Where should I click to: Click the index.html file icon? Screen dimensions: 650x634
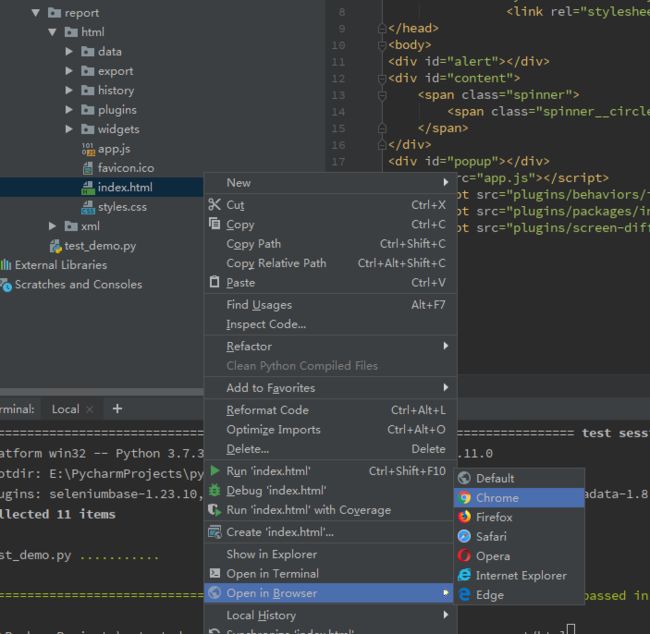88,187
